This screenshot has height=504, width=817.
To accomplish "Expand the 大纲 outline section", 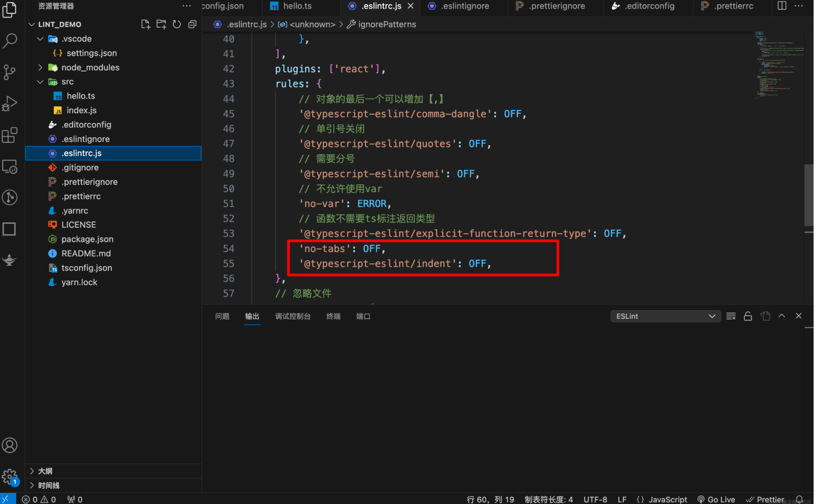I will pos(113,471).
